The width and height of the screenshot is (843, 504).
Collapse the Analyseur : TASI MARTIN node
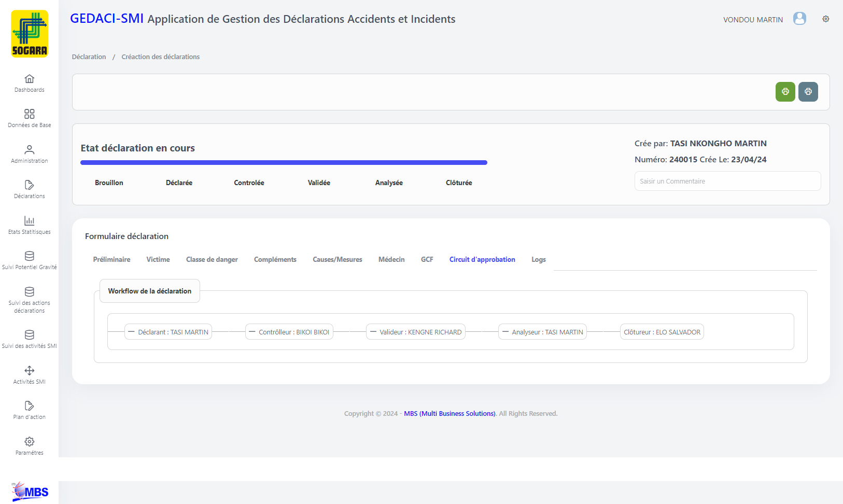(x=505, y=332)
